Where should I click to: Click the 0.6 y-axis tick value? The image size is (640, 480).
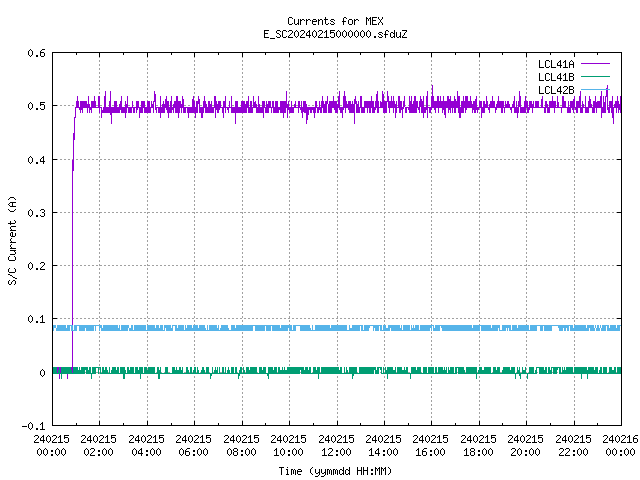pyautogui.click(x=36, y=53)
